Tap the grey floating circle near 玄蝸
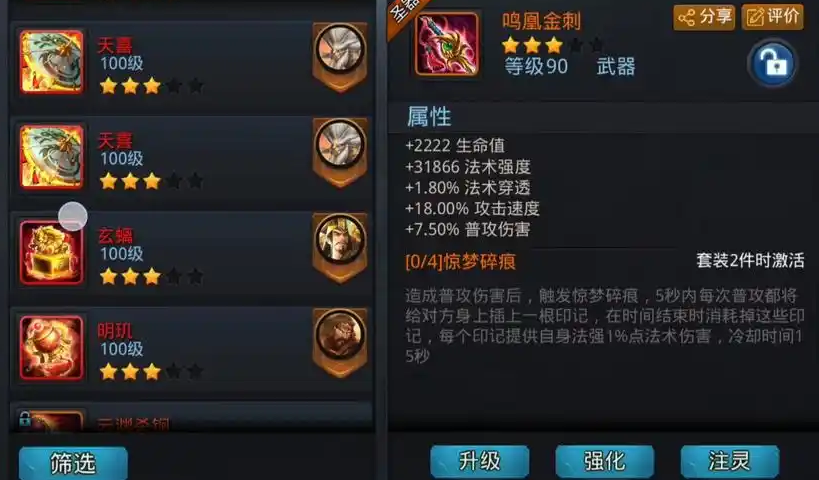The width and height of the screenshot is (819, 480). [x=73, y=216]
